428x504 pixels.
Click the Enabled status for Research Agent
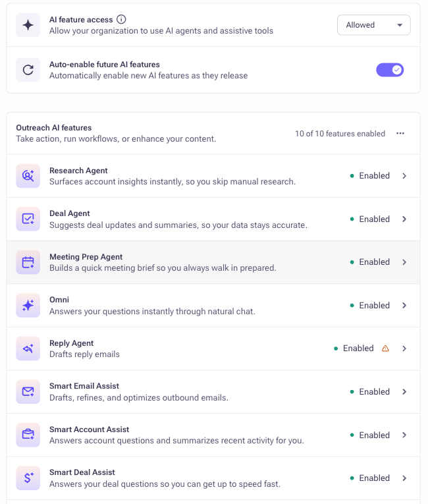[x=370, y=176]
